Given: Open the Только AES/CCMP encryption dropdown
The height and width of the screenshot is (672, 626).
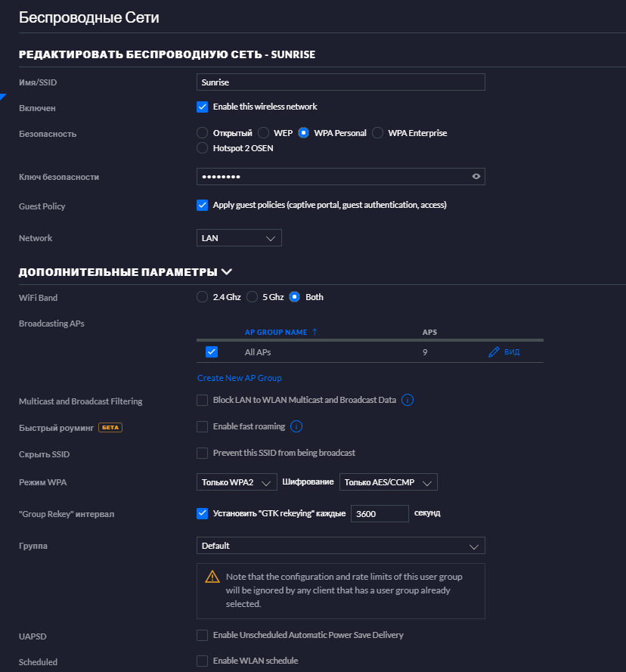Looking at the screenshot, I should pyautogui.click(x=388, y=482).
